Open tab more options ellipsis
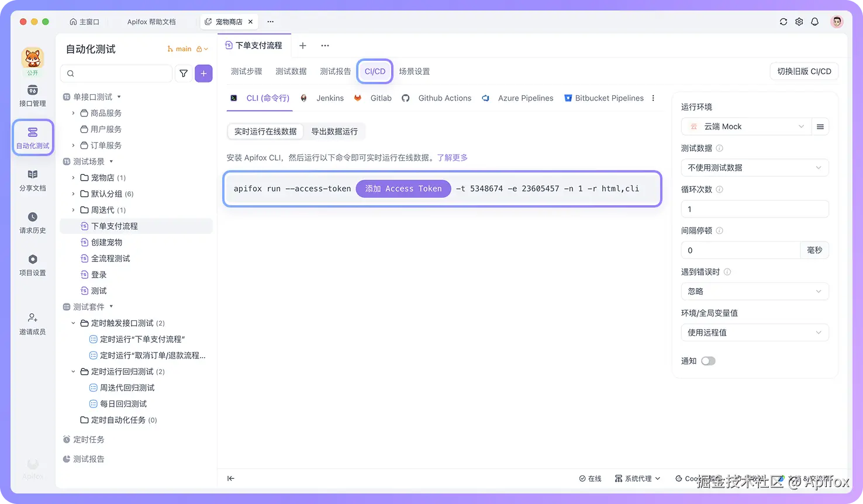This screenshot has width=863, height=504. click(x=325, y=46)
